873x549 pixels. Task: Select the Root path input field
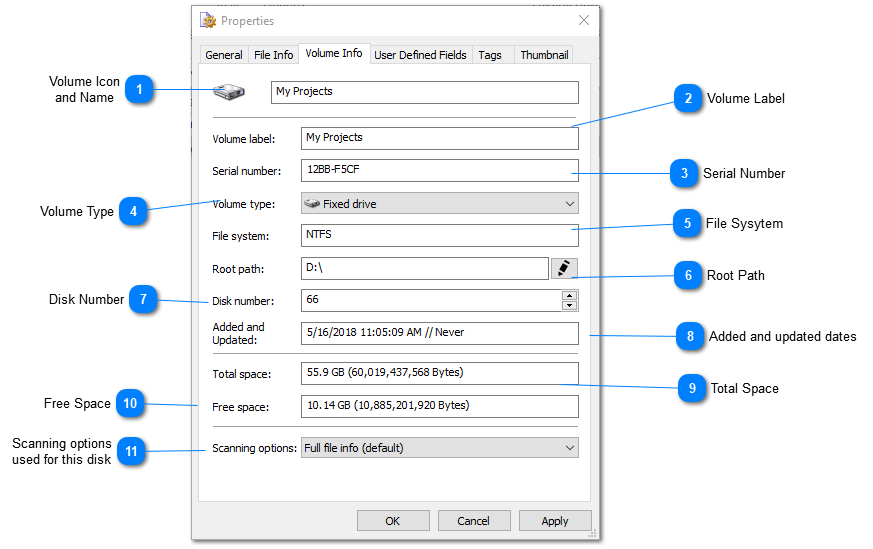point(424,268)
